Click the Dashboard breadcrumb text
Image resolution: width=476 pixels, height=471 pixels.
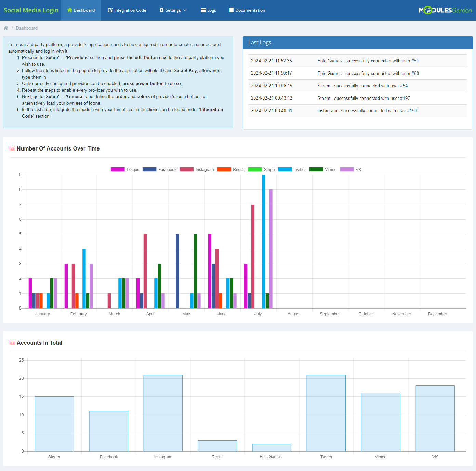coord(27,28)
